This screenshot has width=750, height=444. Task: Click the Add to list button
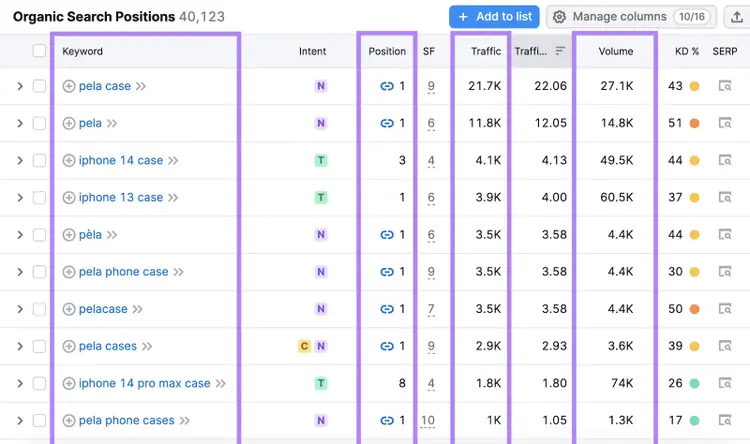pyautogui.click(x=494, y=17)
